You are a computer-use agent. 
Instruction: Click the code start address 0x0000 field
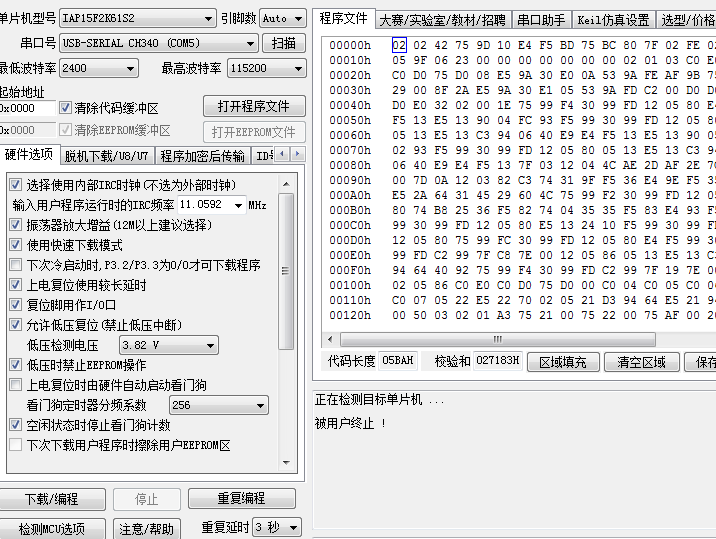(x=27, y=108)
